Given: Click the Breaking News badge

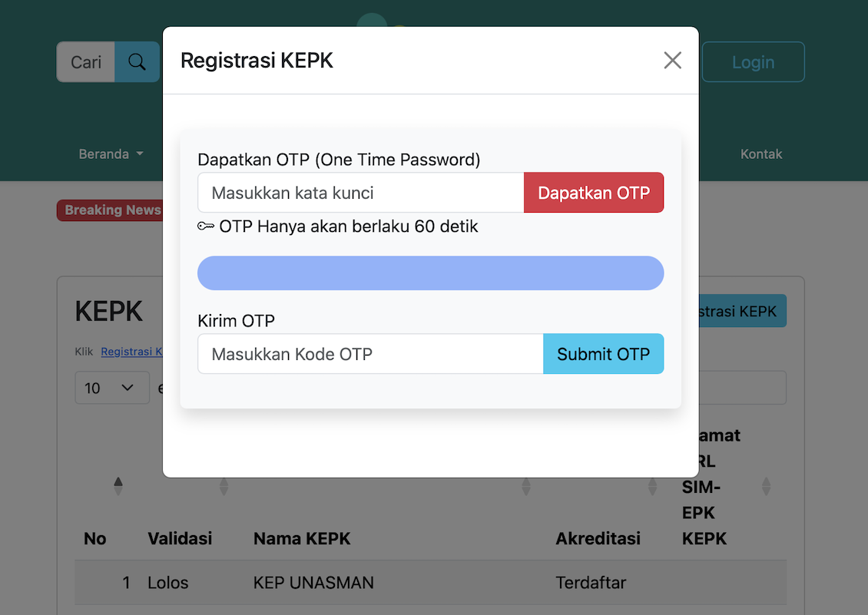Looking at the screenshot, I should [111, 210].
